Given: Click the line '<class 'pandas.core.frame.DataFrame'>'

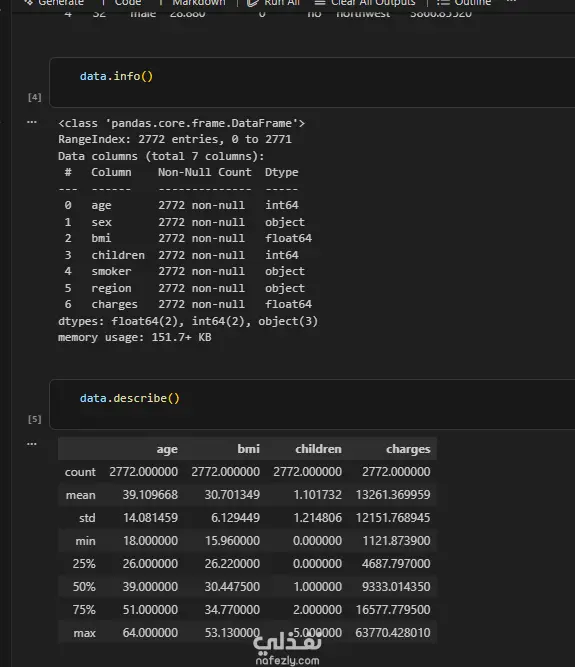Looking at the screenshot, I should tap(182, 123).
